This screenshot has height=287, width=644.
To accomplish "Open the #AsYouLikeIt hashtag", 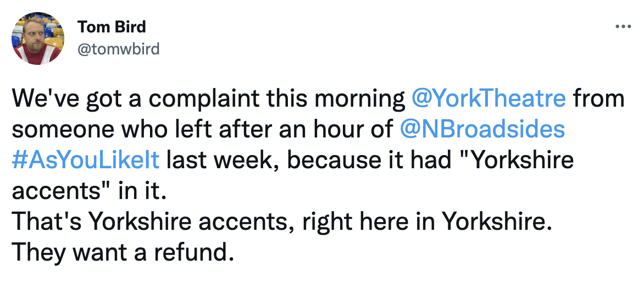I will [85, 161].
